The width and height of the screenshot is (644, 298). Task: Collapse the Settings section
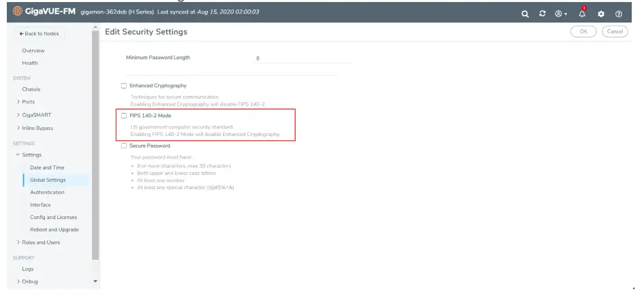tap(18, 154)
